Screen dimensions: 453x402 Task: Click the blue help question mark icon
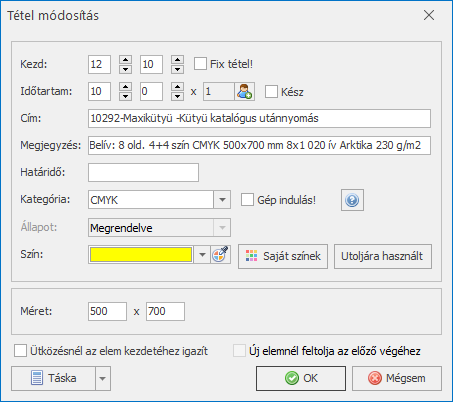click(352, 200)
